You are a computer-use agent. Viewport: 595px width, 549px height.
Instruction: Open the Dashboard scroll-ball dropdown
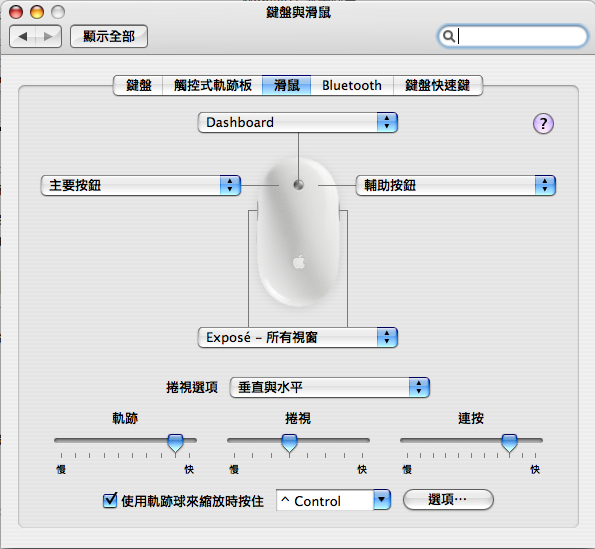click(298, 122)
